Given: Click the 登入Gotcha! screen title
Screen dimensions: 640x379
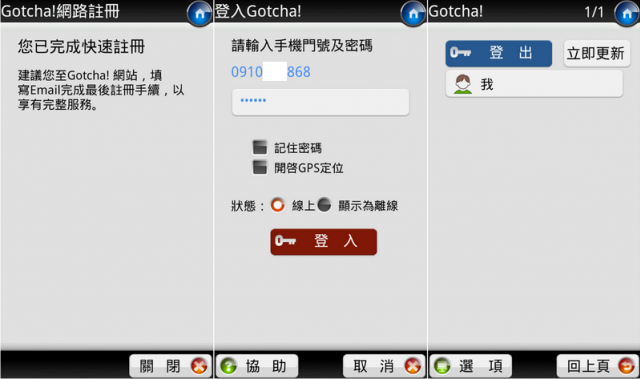Looking at the screenshot, I should coord(258,11).
